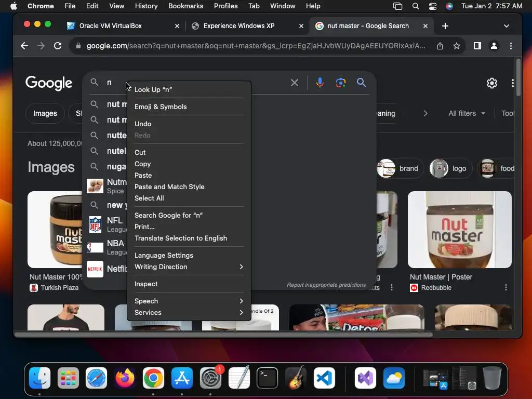Click the address bar URL

[256, 46]
